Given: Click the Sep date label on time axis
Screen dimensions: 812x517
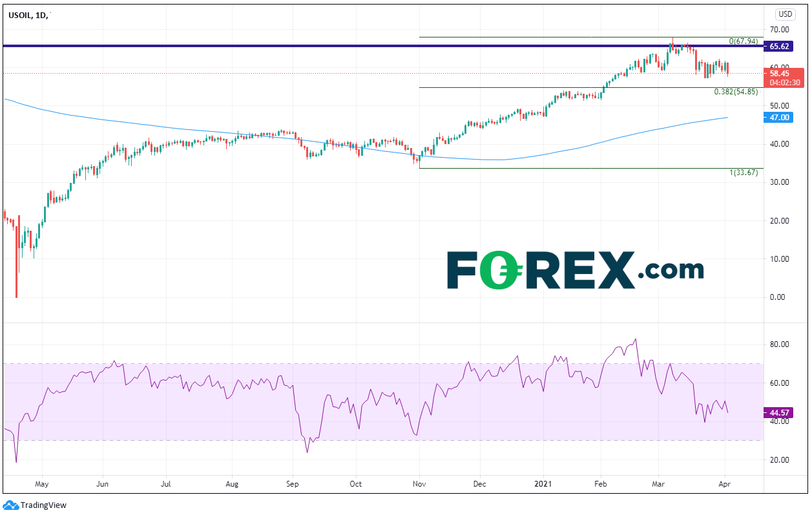Looking at the screenshot, I should tap(292, 483).
